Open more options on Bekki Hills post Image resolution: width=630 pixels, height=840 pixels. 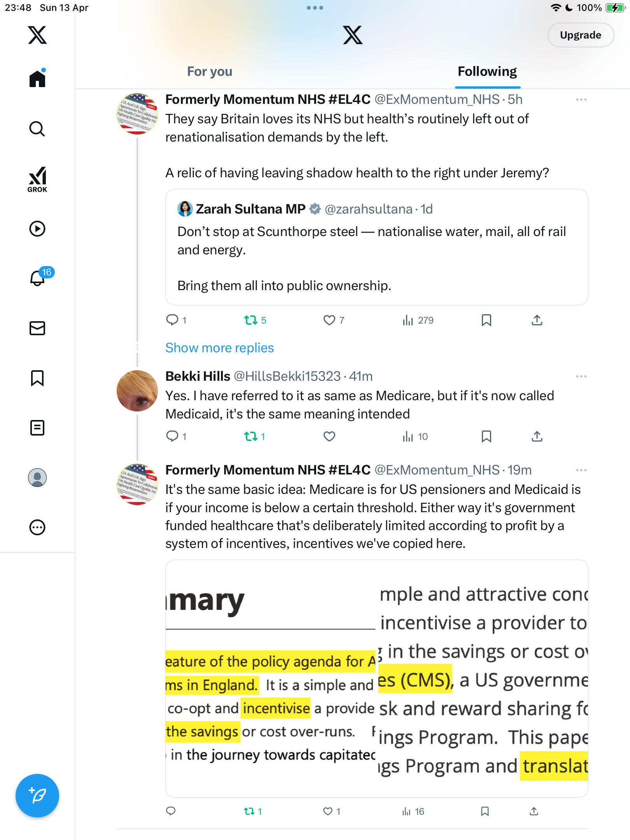[581, 376]
